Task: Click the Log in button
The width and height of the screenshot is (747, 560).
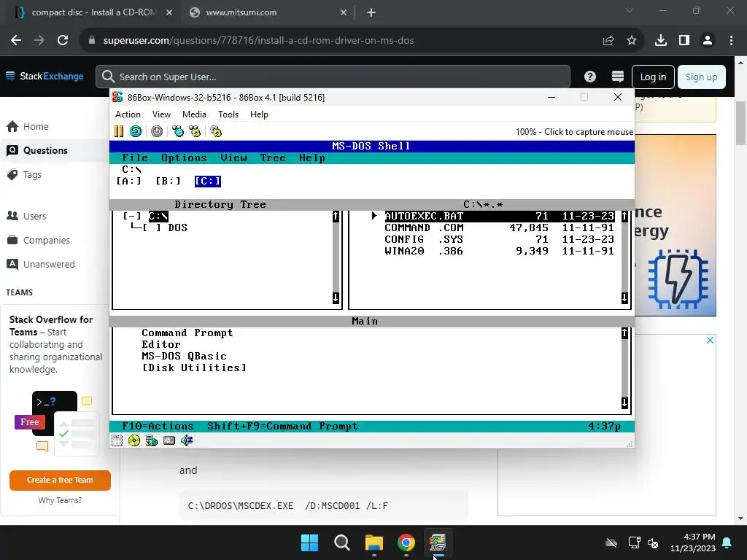Action: tap(653, 77)
